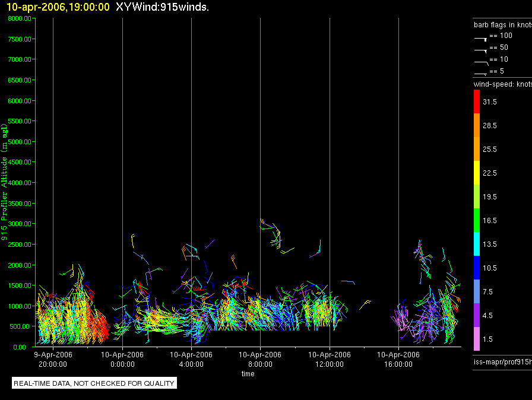Image resolution: width=532 pixels, height=400 pixels.
Task: Click the purple 4.5 knots swatch
Action: [x=477, y=315]
